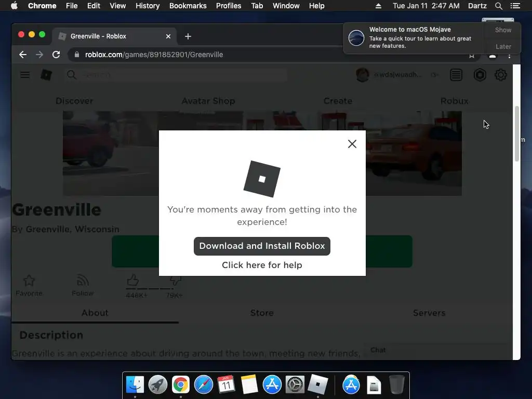This screenshot has width=532, height=399.
Task: Open the Roblox notifications list icon
Action: [x=456, y=75]
